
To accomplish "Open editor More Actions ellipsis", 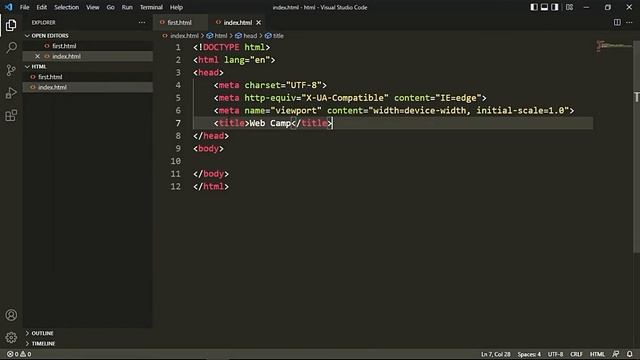I will coord(629,22).
